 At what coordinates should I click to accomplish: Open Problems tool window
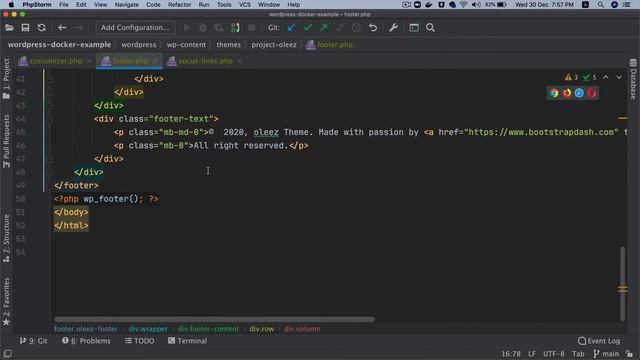86,341
